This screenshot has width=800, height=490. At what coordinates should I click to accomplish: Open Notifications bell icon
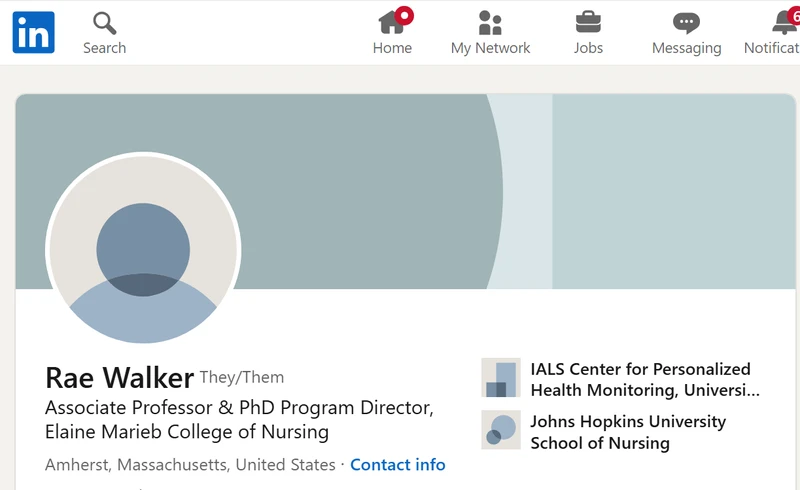tap(785, 22)
